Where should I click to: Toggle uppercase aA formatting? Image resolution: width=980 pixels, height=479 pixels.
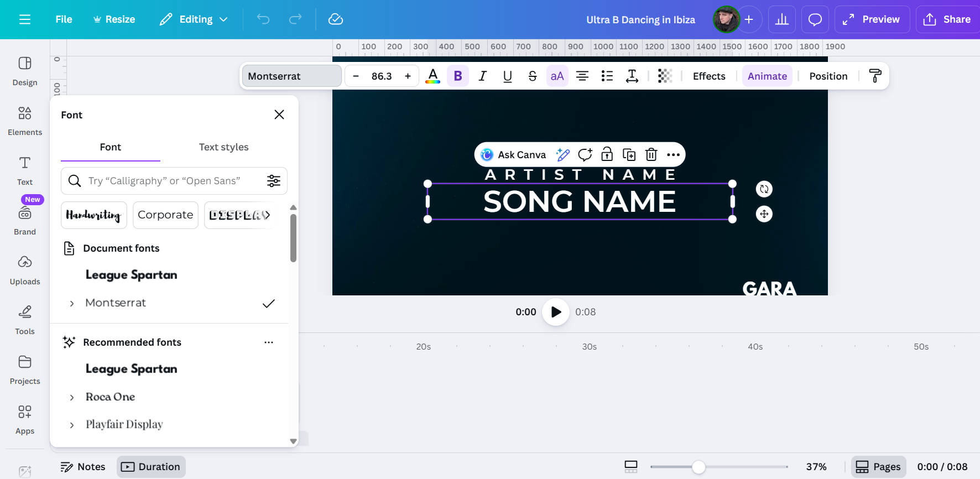pos(557,76)
